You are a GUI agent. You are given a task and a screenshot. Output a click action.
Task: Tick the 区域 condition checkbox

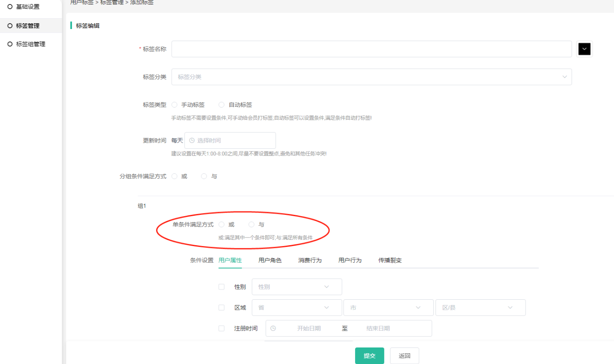[x=221, y=308]
